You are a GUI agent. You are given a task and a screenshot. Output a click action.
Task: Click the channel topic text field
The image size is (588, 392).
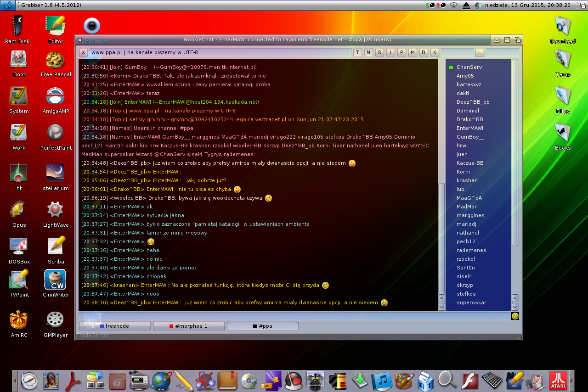(220, 52)
